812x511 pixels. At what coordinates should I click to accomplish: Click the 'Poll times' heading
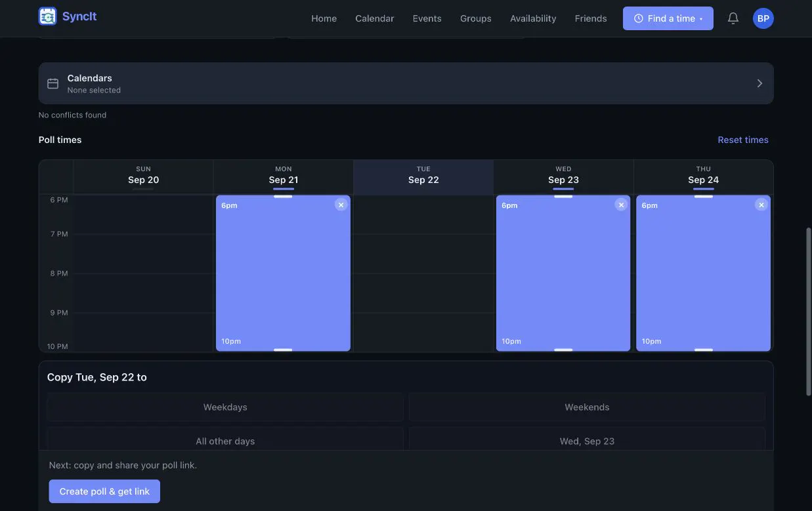[60, 140]
